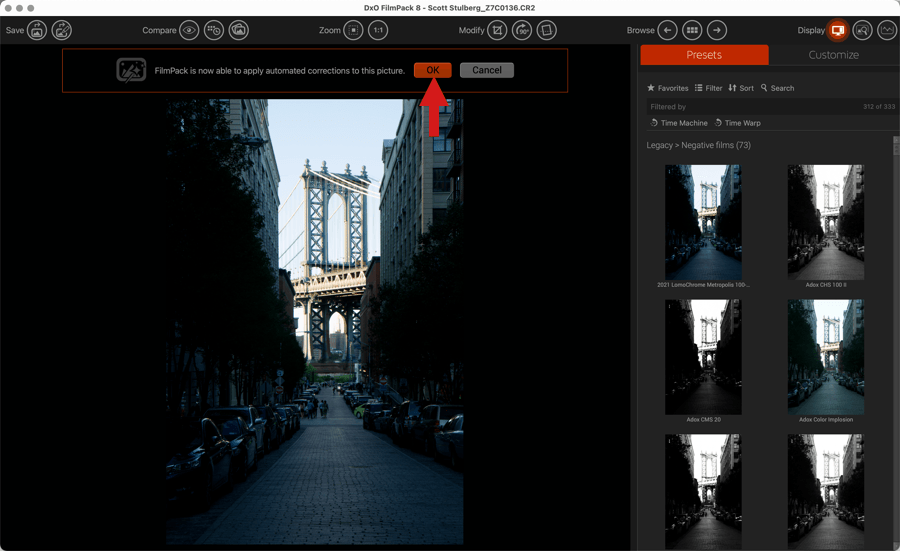Select the Presets tab
Viewport: 900px width, 551px height.
704,55
